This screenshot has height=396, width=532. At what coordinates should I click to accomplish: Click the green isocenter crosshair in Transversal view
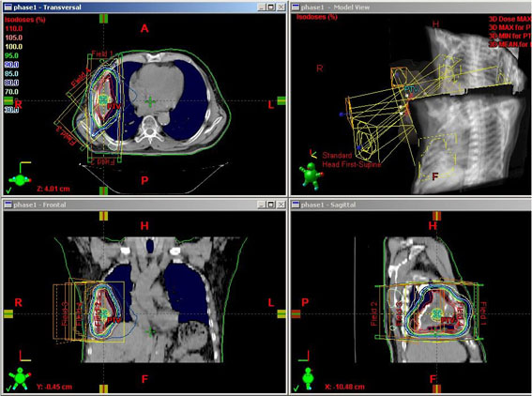(x=150, y=101)
